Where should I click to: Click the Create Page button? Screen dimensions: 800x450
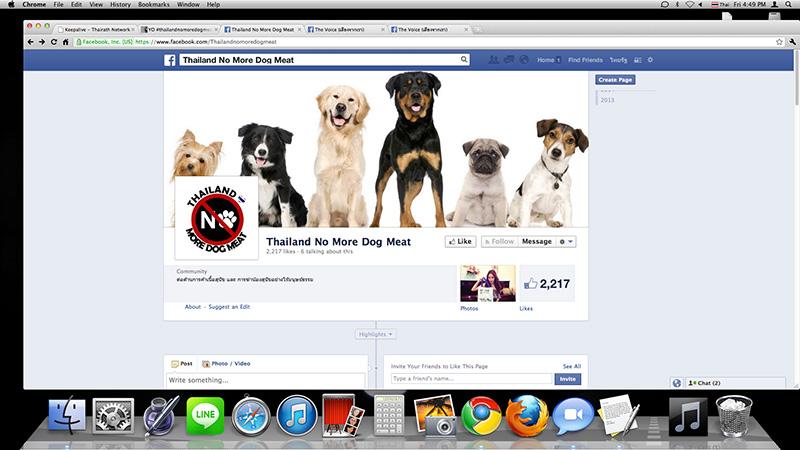coord(615,80)
